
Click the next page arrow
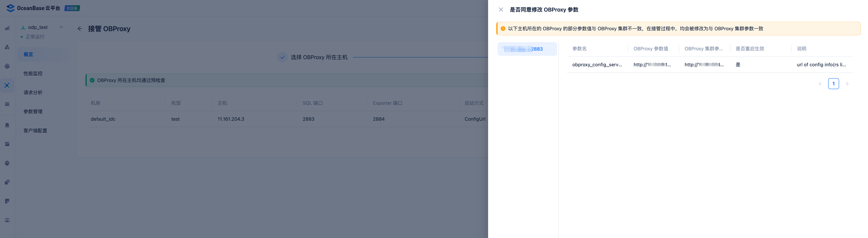pyautogui.click(x=847, y=84)
